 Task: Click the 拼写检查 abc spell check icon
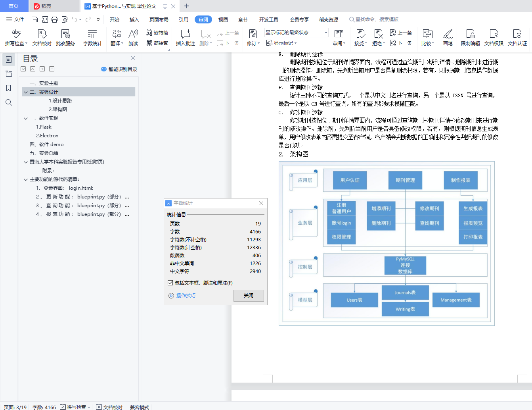click(16, 34)
